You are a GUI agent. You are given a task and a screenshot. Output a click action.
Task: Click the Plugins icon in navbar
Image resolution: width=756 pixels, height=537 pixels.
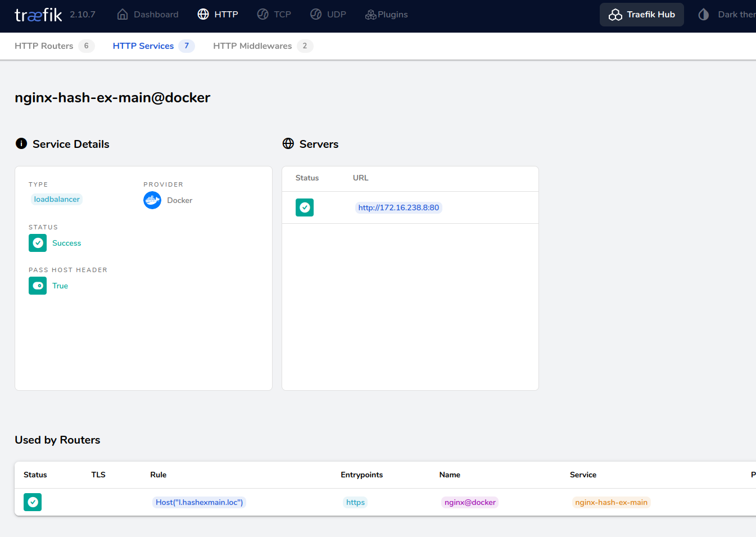tap(371, 15)
